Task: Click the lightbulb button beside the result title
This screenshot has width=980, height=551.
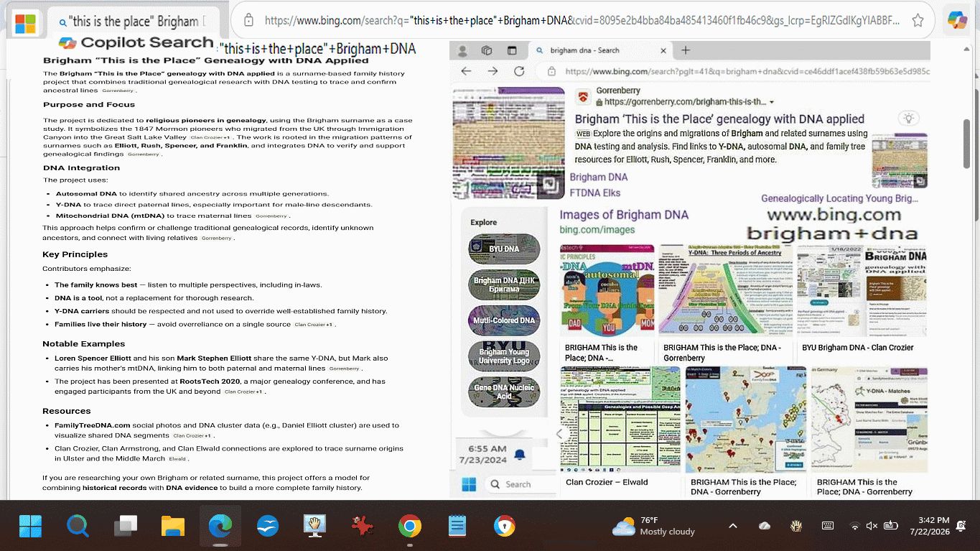Action: click(908, 119)
